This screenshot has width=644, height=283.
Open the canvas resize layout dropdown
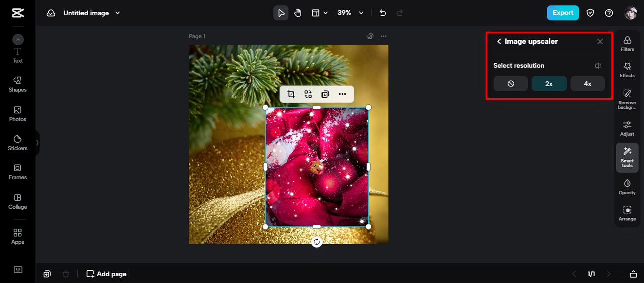click(x=319, y=13)
